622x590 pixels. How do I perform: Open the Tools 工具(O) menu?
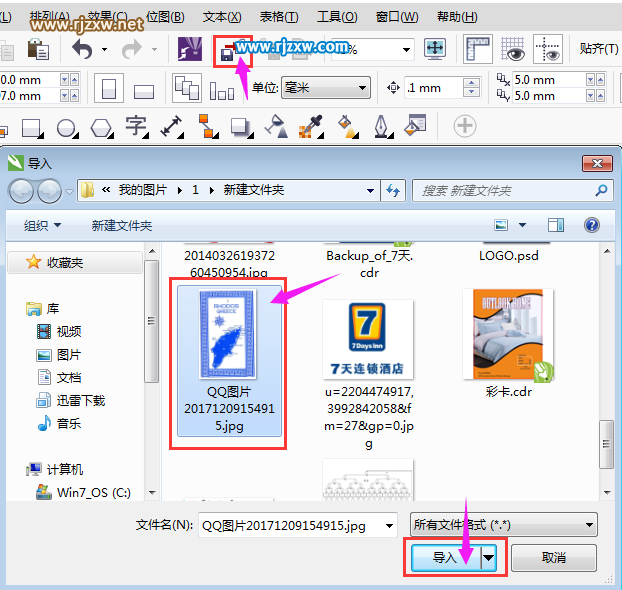(337, 17)
